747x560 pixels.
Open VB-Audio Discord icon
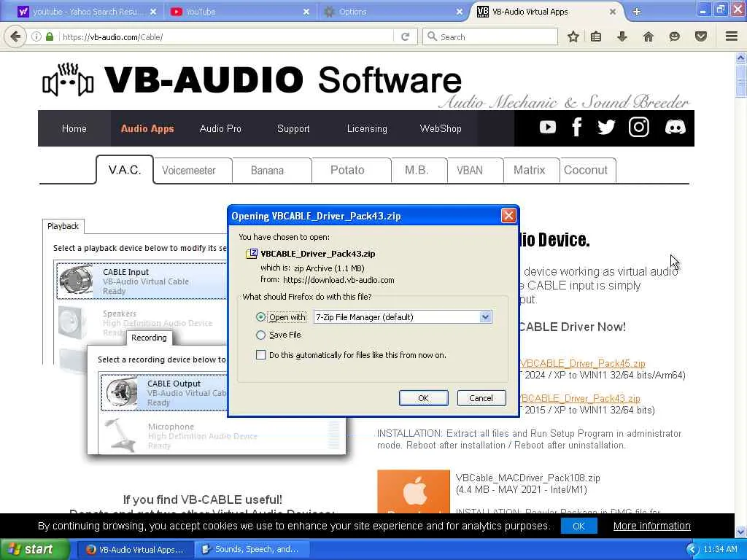tap(675, 127)
